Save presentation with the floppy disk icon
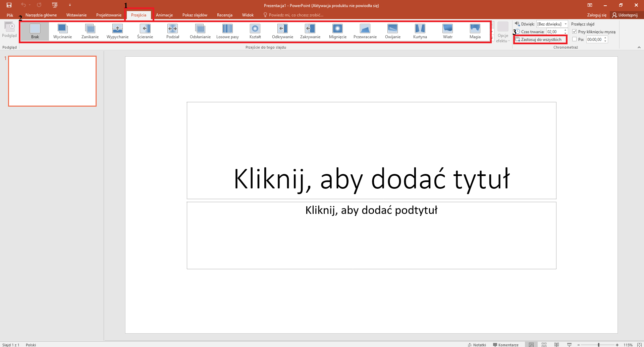The image size is (644, 347). [9, 5]
